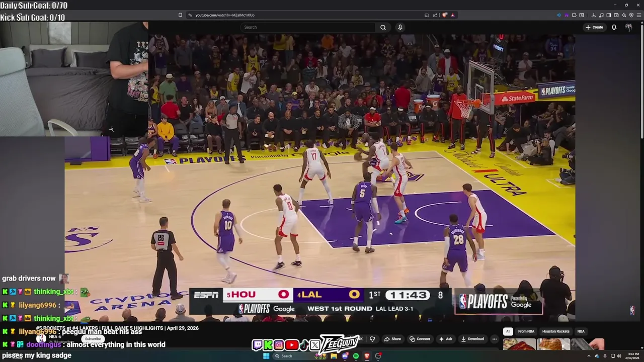Screen dimensions: 644x362
Task: Open the YouTube Create button
Action: click(x=594, y=27)
